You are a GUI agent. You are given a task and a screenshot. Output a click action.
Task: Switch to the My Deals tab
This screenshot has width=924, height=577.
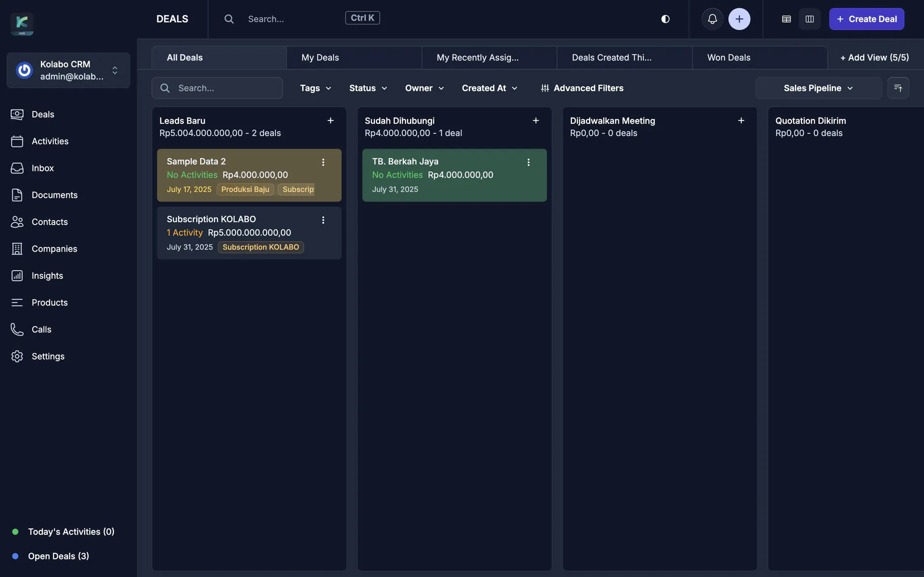[x=320, y=57]
